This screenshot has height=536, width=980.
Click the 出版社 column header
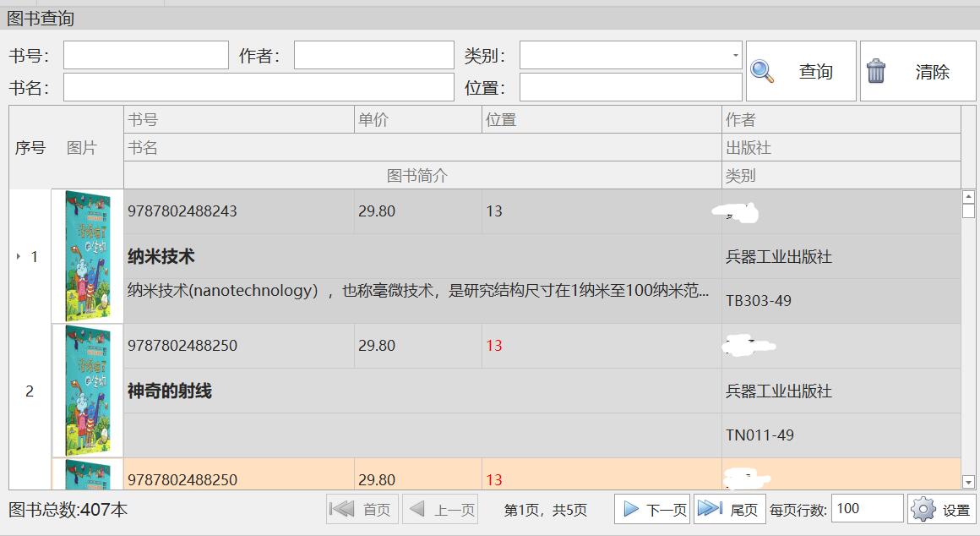pyautogui.click(x=841, y=148)
